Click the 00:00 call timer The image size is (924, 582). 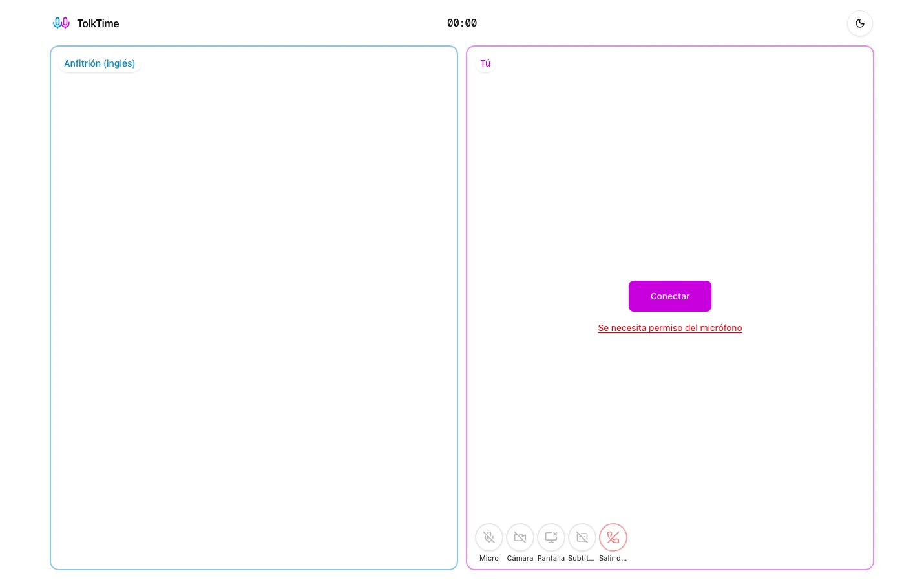point(462,23)
